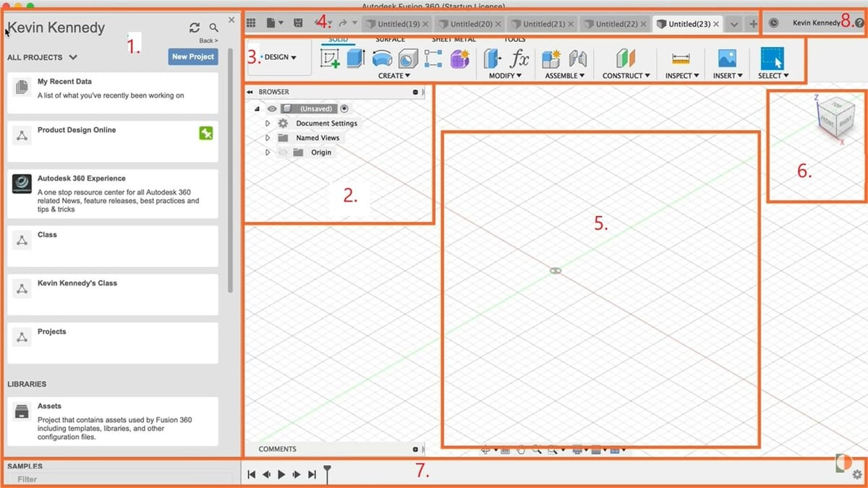The width and height of the screenshot is (868, 488).
Task: Open the INSERT dropdown menu
Action: click(728, 75)
